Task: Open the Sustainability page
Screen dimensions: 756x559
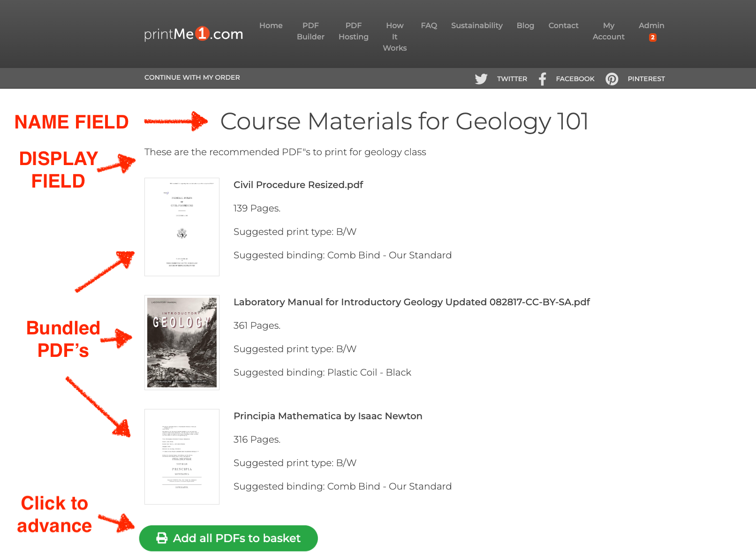Action: pyautogui.click(x=477, y=25)
